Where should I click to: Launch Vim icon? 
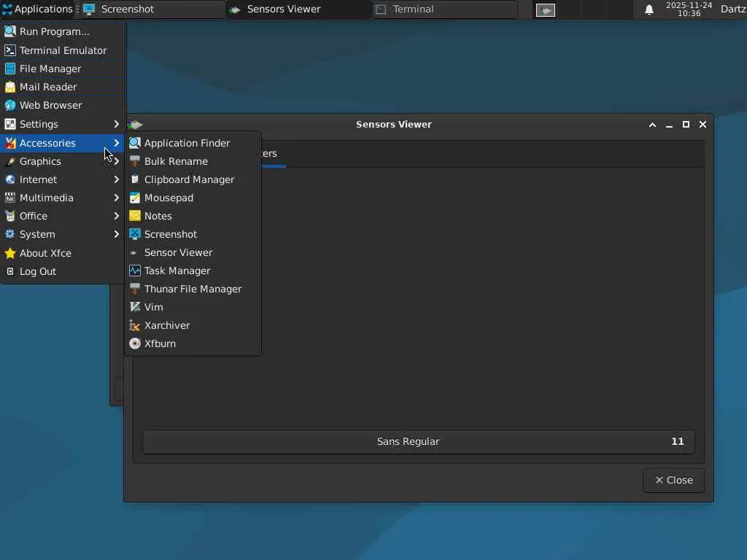pos(135,307)
